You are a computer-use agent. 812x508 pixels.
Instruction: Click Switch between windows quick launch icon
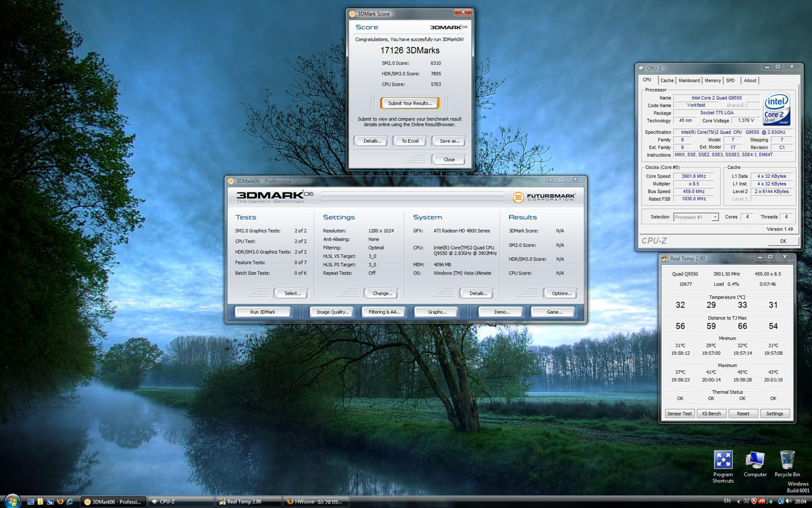click(x=50, y=502)
